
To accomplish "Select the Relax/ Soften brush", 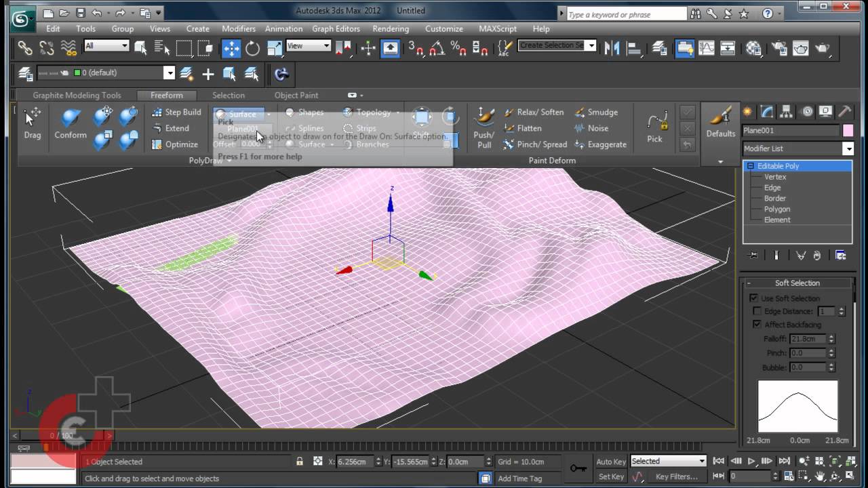I will 534,112.
